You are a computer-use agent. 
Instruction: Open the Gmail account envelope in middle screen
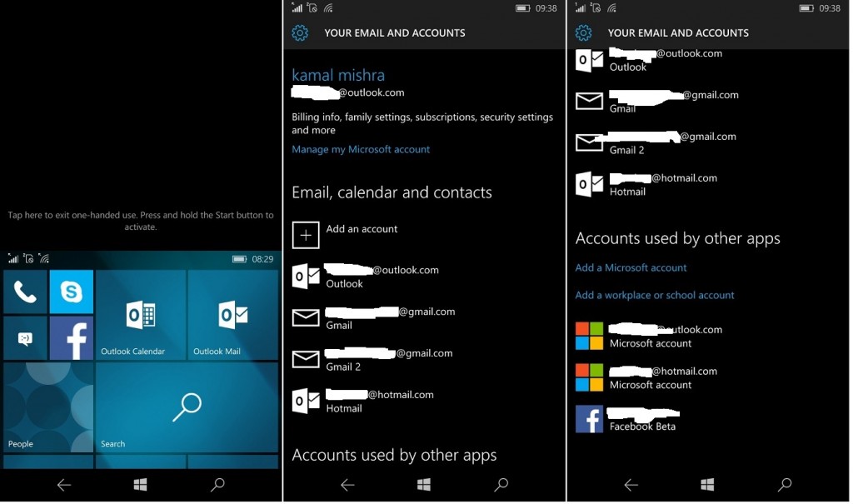(x=306, y=318)
